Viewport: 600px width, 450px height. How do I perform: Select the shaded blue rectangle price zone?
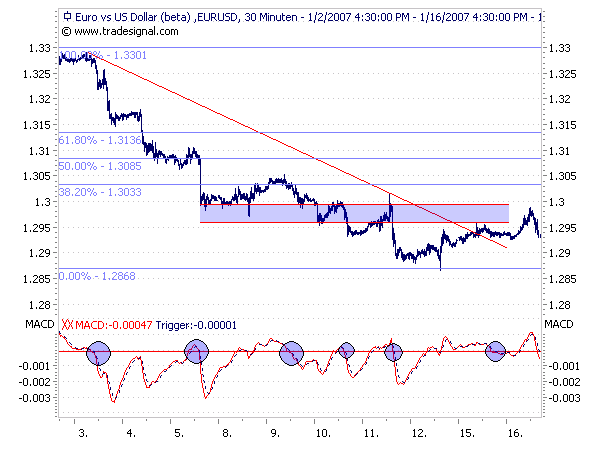pos(300,214)
